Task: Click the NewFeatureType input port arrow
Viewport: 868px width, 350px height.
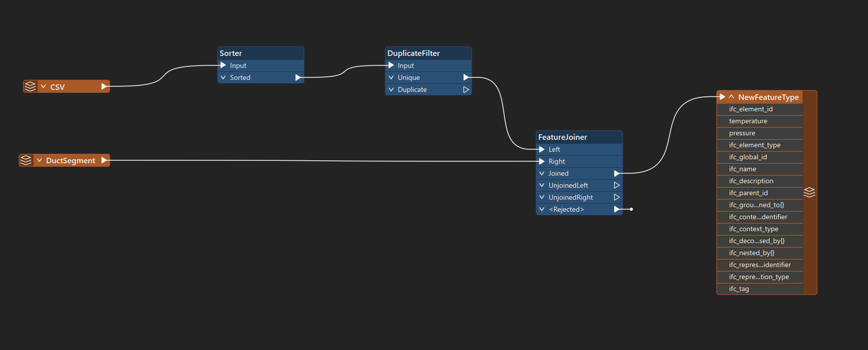Action: 722,97
